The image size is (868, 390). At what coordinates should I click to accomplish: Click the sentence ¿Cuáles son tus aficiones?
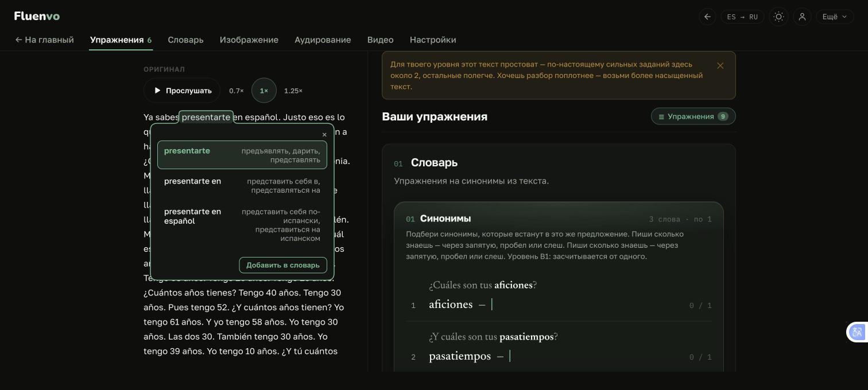[x=483, y=285]
